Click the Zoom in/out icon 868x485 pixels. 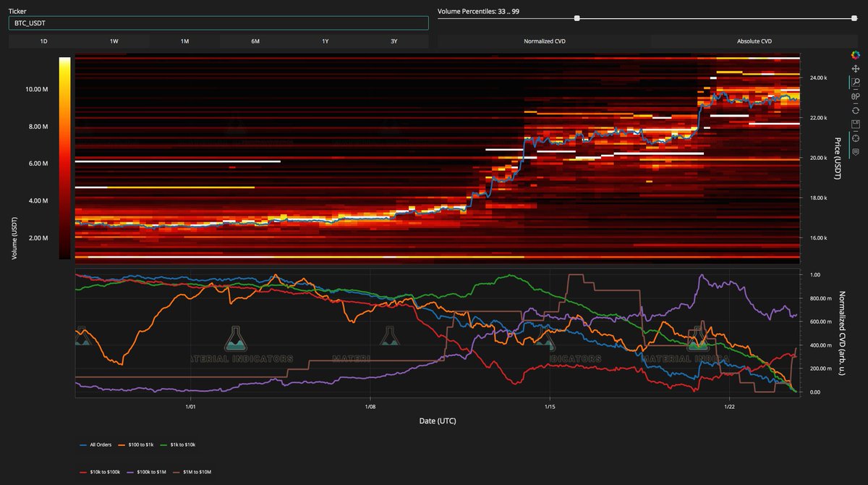click(x=856, y=96)
